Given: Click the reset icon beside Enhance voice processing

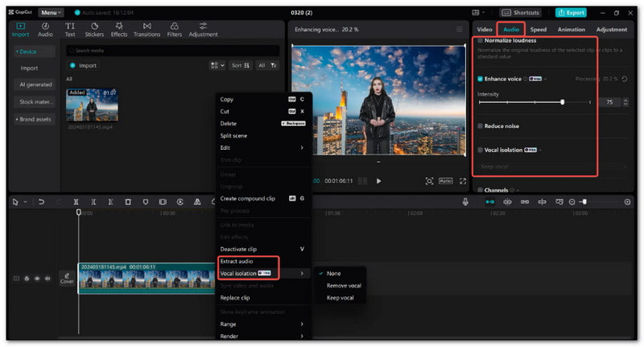Looking at the screenshot, I should [x=625, y=79].
